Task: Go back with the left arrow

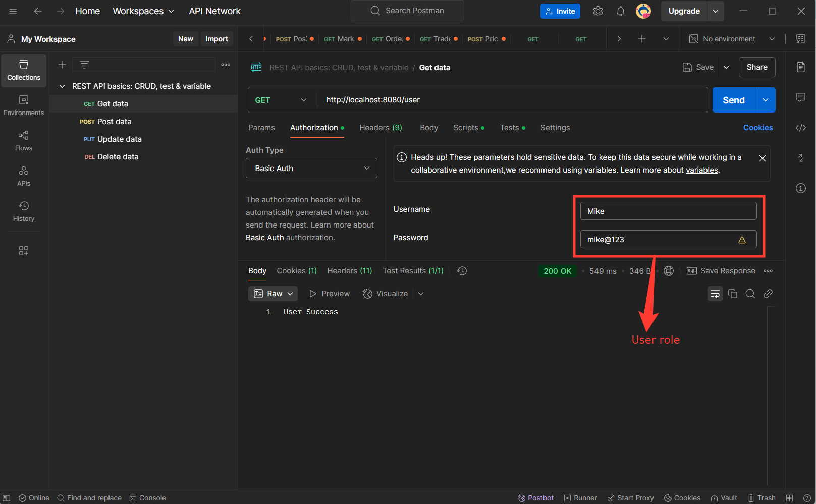Action: (38, 11)
